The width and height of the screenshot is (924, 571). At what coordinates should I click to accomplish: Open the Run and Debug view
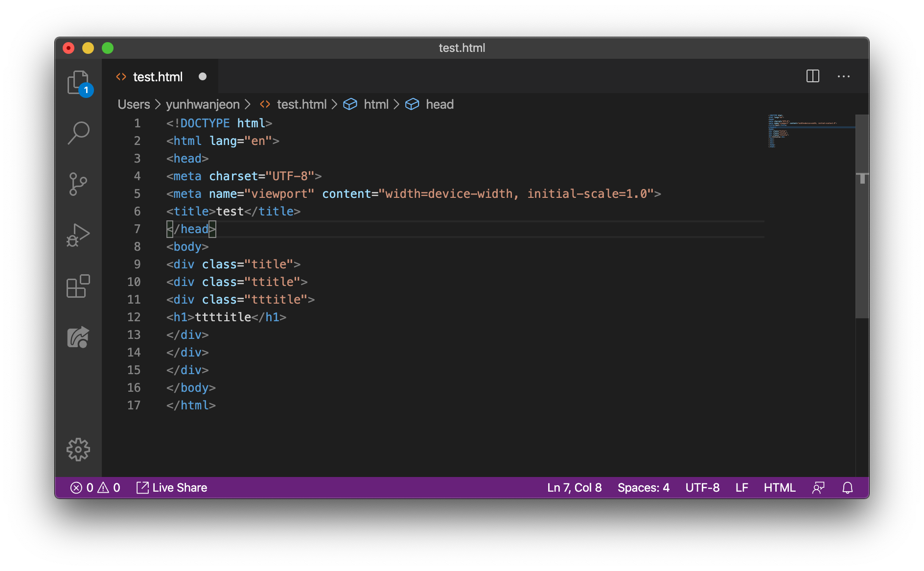click(78, 236)
